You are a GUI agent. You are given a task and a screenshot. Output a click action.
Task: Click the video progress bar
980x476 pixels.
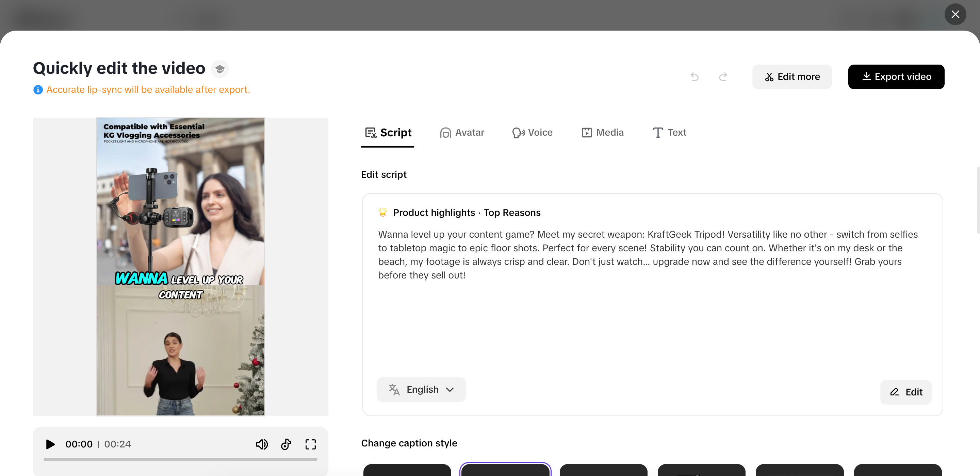[x=180, y=459]
